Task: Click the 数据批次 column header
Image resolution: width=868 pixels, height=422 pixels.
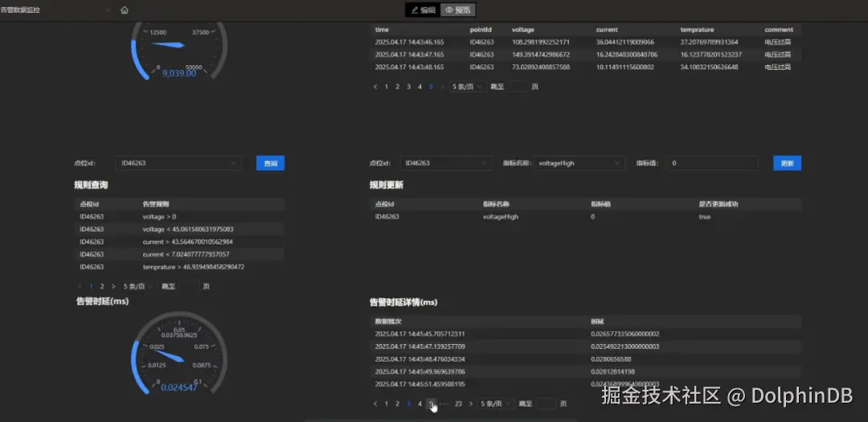Action: pyautogui.click(x=387, y=322)
